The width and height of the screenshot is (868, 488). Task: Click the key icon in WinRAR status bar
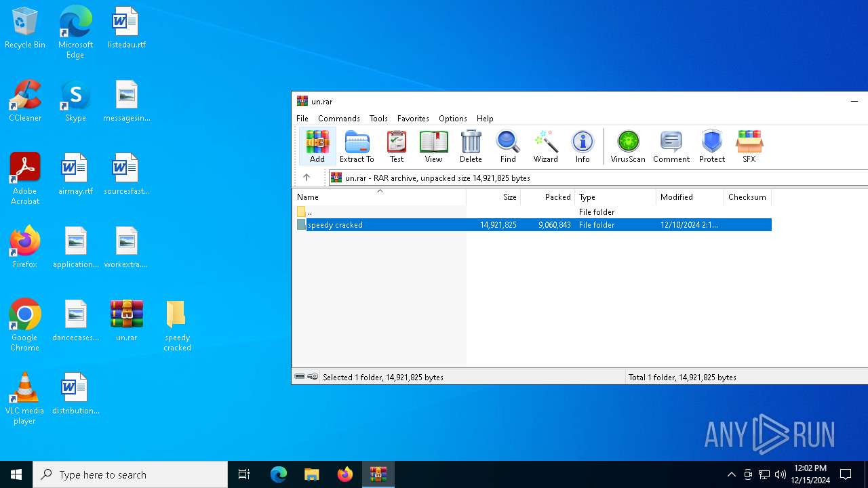point(313,377)
